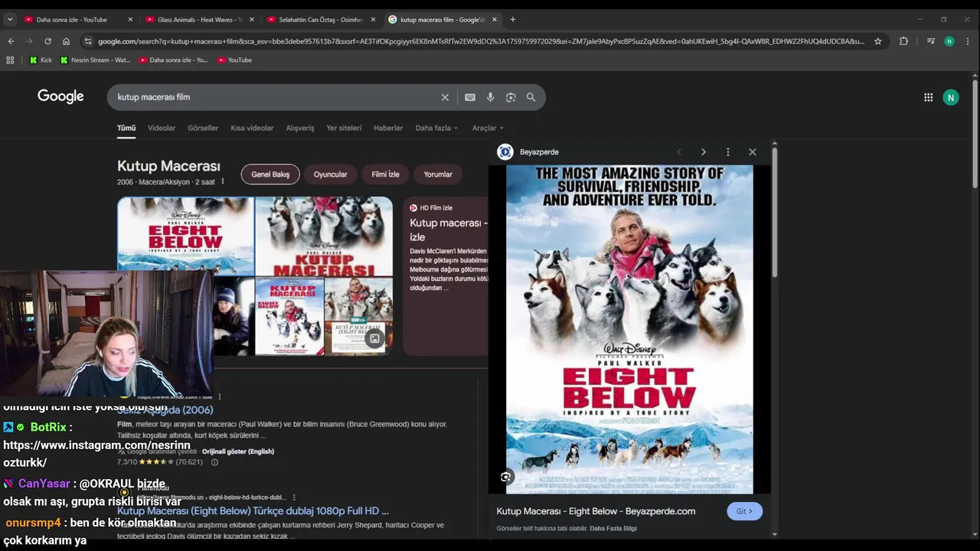Open the on-screen keyboard in search box

tap(470, 97)
